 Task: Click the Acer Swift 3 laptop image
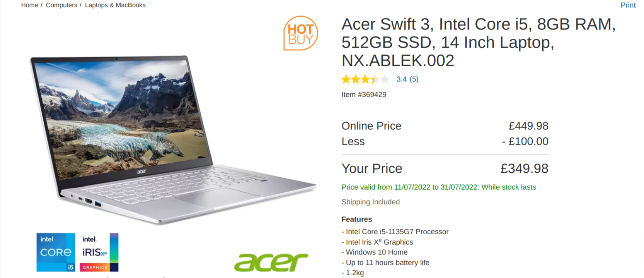(x=173, y=139)
